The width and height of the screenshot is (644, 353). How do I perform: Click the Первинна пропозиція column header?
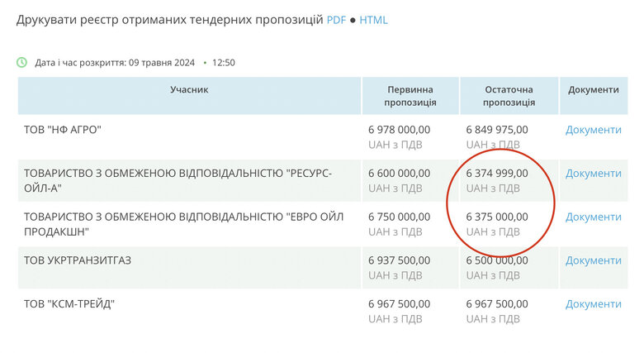coord(410,96)
